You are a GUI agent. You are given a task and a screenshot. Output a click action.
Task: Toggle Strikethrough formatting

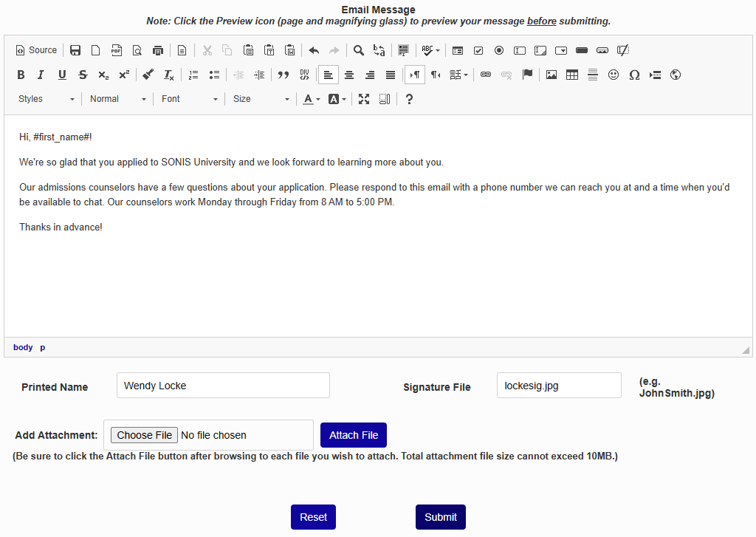(83, 75)
